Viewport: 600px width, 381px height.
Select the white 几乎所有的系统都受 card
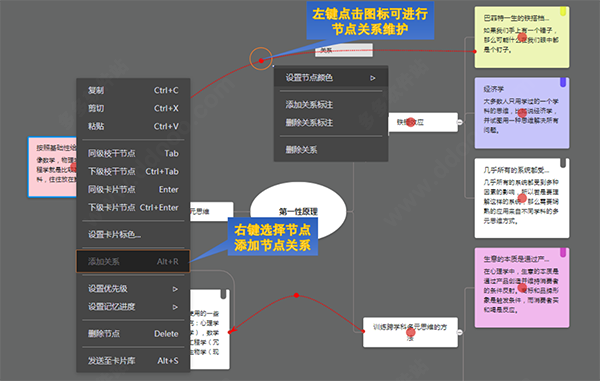(522, 198)
